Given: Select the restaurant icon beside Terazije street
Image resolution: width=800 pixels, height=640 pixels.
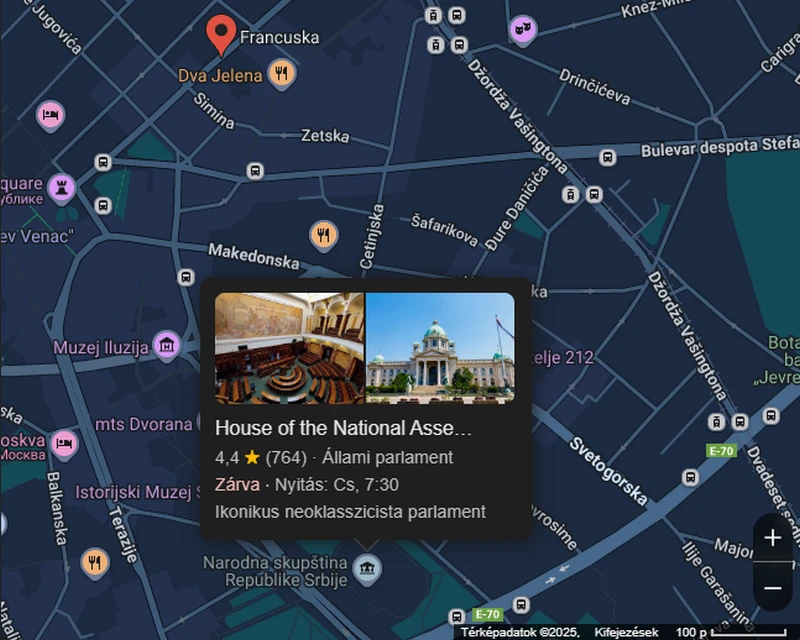Looking at the screenshot, I should coord(95,562).
